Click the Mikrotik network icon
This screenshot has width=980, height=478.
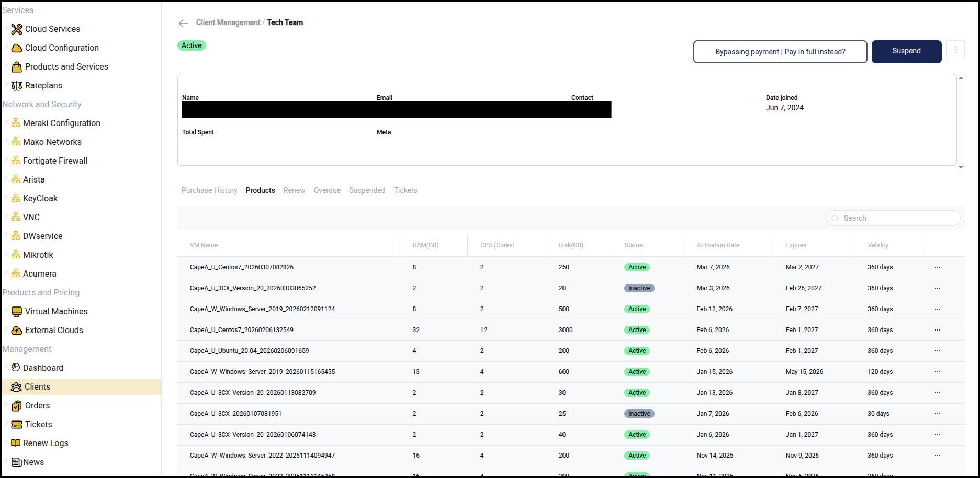(x=16, y=255)
